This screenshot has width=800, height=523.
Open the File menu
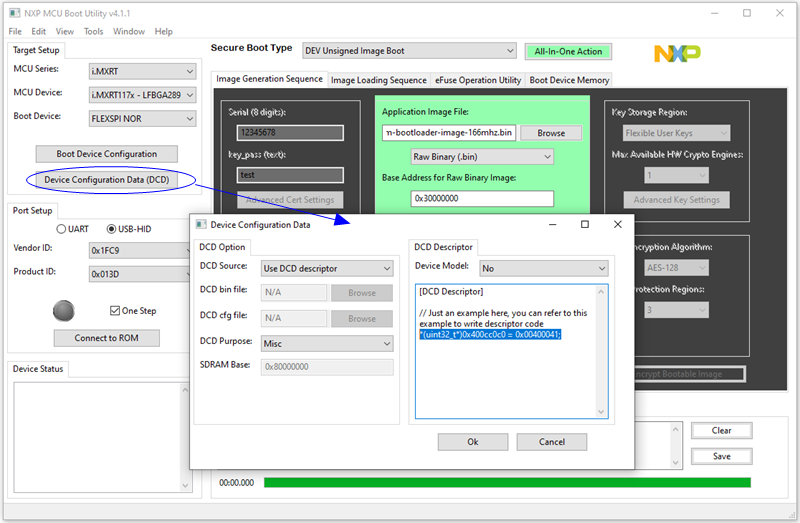coord(15,32)
